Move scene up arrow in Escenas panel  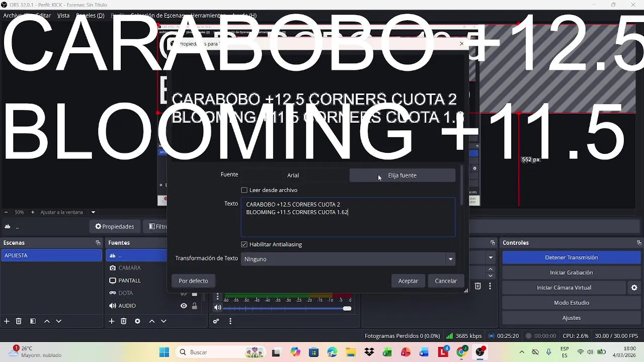47,321
